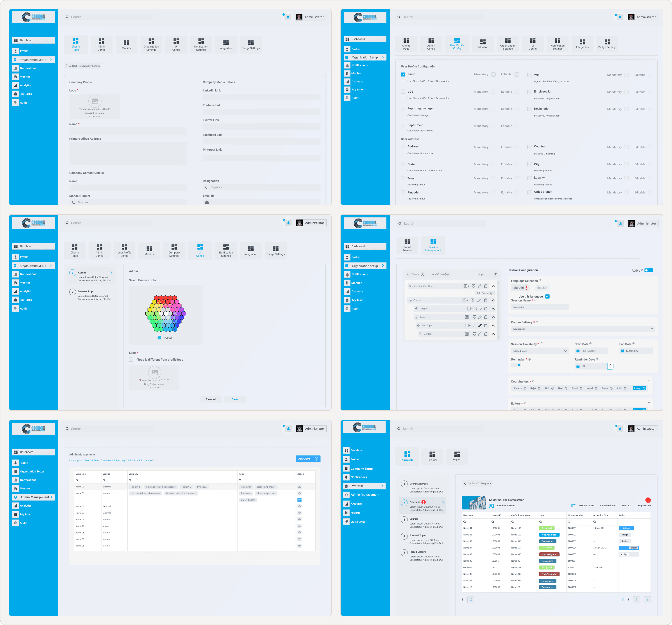Click the Go Back To Company Listing link
Viewport: 672px width, 625px height.
82,66
